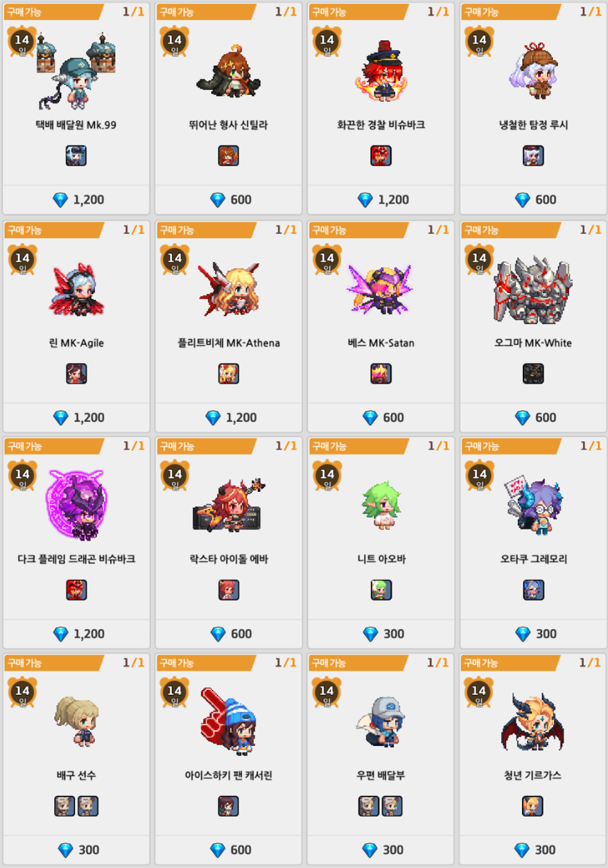
Task: Choose the 다크 플레임 드래곤 비슈바크 costume image
Action: click(76, 504)
